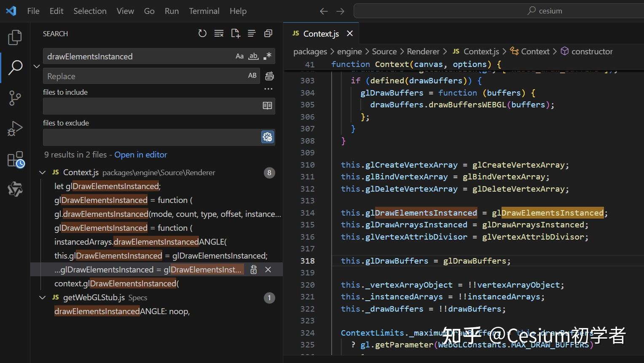This screenshot has height=363, width=644.
Task: Open the Terminal menu
Action: tap(204, 11)
